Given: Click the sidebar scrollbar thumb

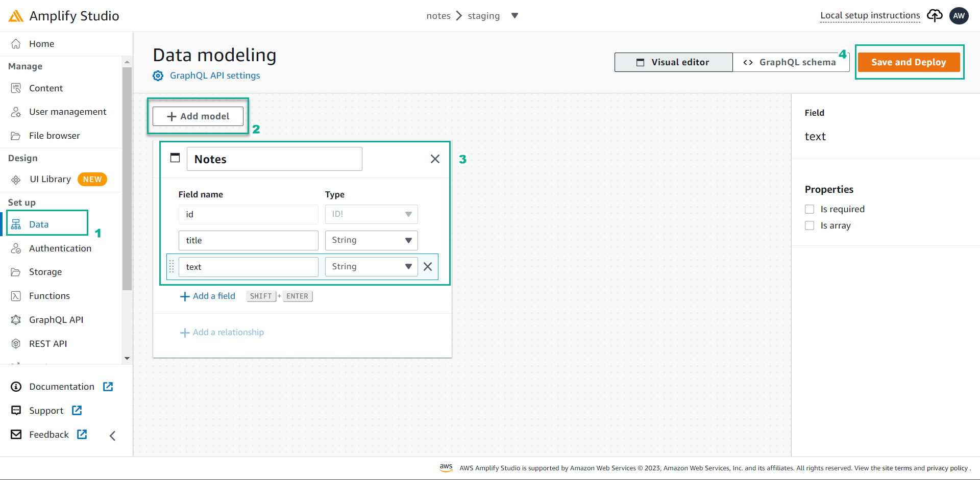Looking at the screenshot, I should coord(127,179).
